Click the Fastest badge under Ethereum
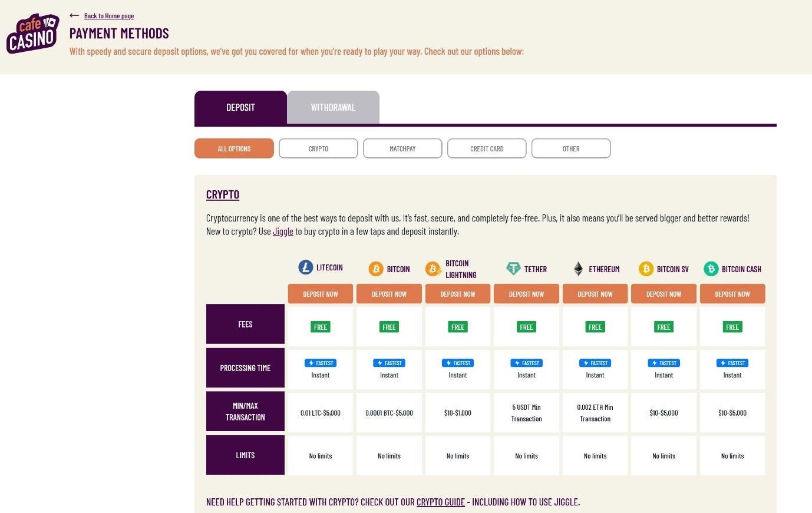The height and width of the screenshot is (513, 812). click(595, 363)
